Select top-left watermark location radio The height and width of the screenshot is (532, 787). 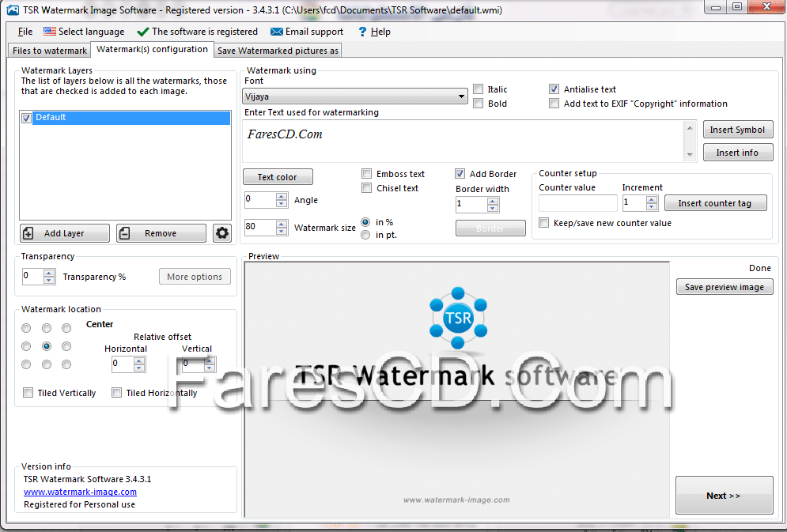click(26, 328)
